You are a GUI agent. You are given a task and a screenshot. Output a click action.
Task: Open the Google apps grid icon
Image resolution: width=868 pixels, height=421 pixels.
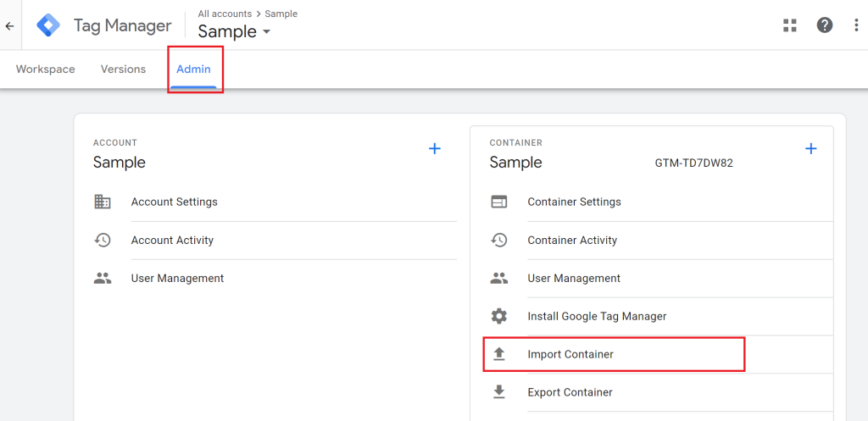789,25
